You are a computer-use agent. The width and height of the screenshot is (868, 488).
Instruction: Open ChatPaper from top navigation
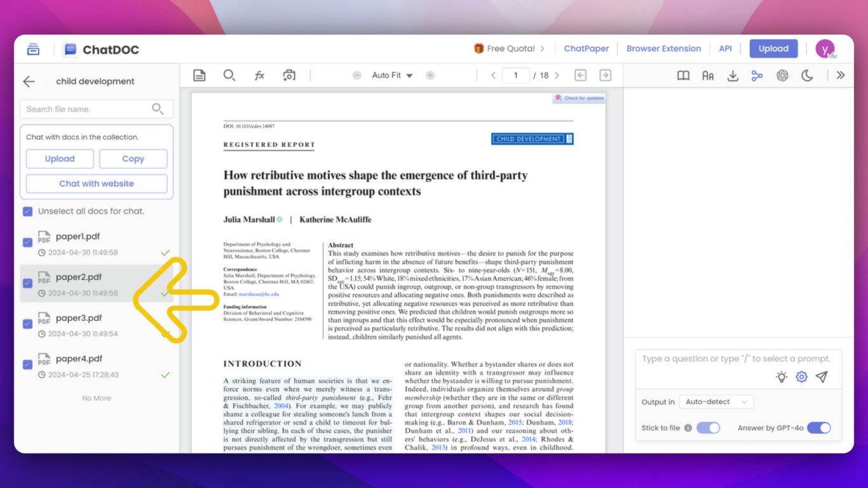586,49
